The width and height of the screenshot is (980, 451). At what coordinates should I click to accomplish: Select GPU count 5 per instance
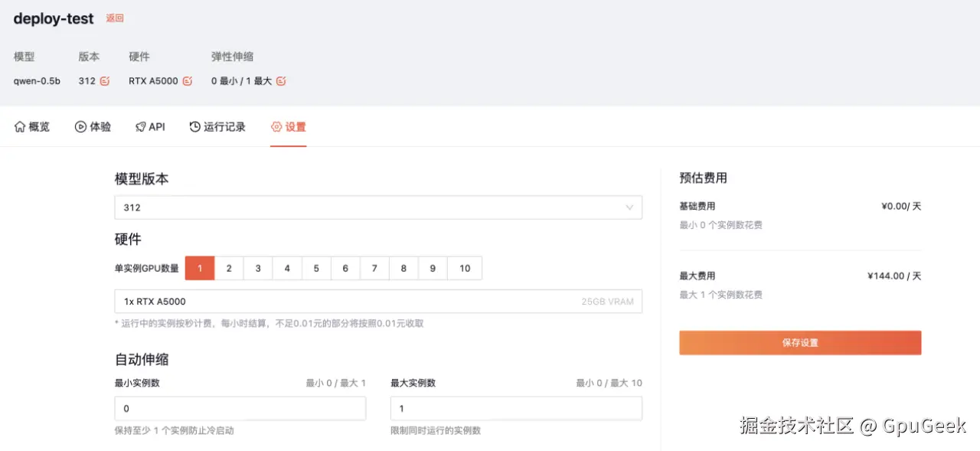click(315, 268)
